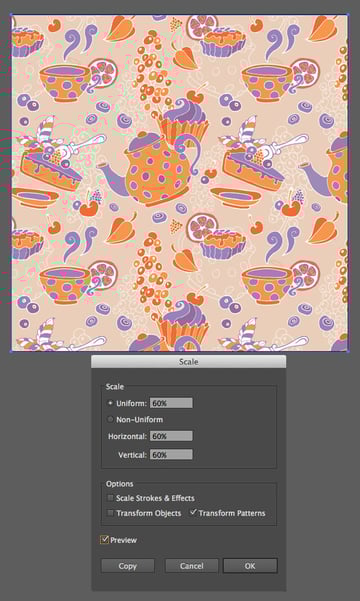Screen dimensions: 360x601
Task: Confirm scaling with the OK button
Action: point(250,566)
